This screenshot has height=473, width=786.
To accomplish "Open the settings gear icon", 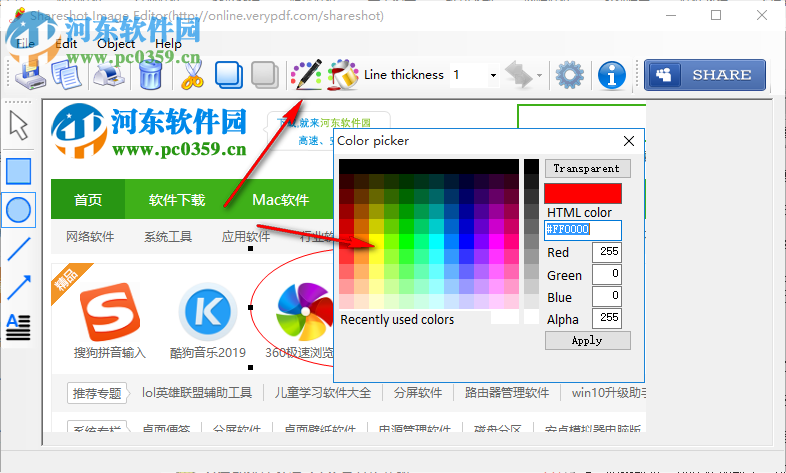I will (569, 75).
